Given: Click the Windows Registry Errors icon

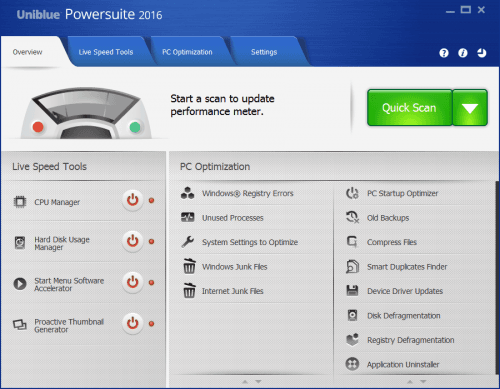Looking at the screenshot, I should point(188,193).
